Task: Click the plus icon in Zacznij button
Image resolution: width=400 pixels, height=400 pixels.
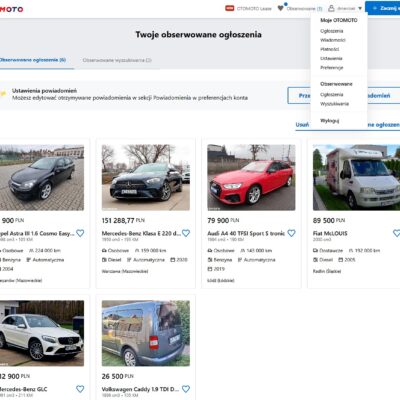Action: (375, 8)
